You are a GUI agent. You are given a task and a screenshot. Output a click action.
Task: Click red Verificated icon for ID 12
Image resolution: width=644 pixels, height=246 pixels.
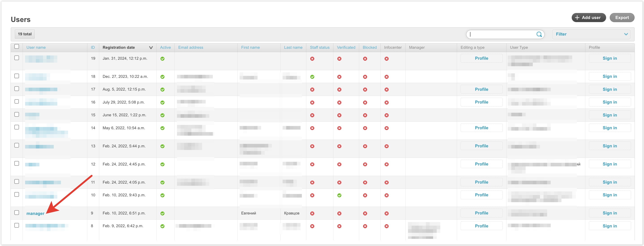(339, 164)
